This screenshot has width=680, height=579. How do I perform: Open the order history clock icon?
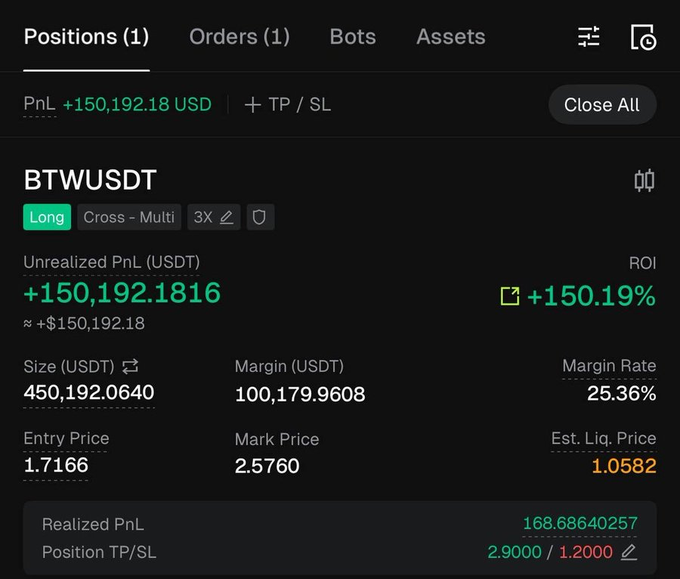644,37
